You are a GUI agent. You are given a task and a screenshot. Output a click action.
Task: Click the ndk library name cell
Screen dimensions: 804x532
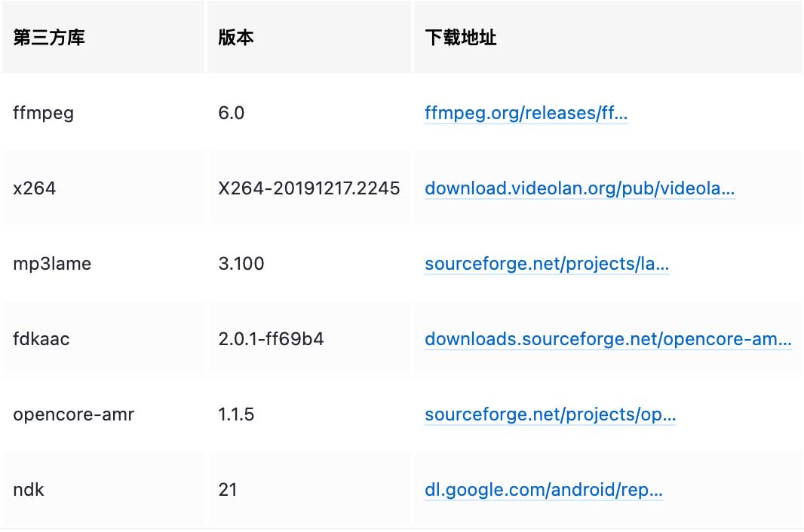[29, 490]
